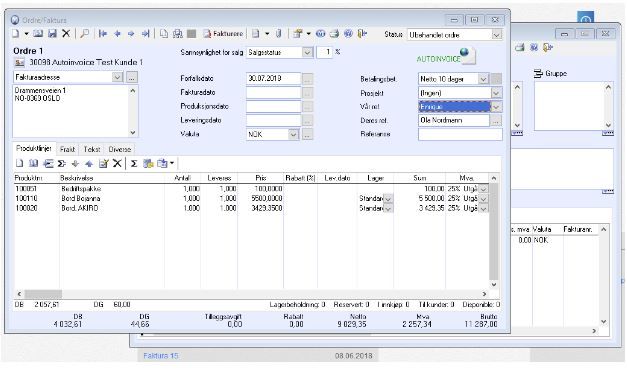
Task: Edit the product line with the notepad pencil icon
Action: 104,163
